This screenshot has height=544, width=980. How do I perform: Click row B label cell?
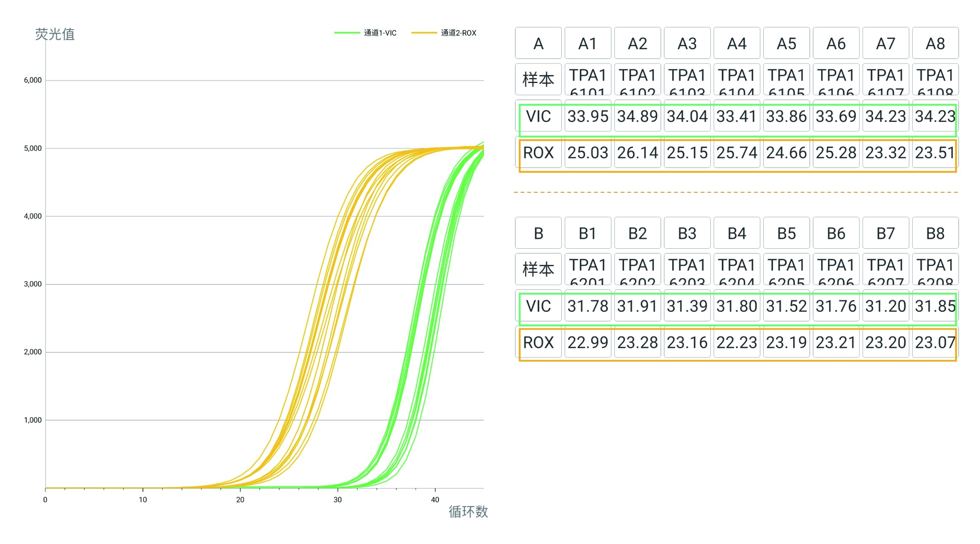point(538,233)
